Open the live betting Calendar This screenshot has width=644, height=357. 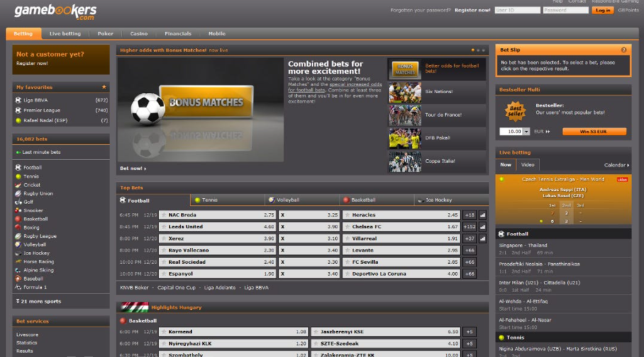(x=616, y=165)
